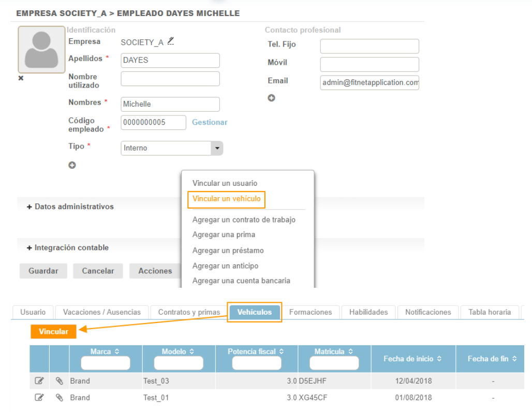The height and width of the screenshot is (412, 532).
Task: Select Vincular un vehículo menu entry
Action: tap(226, 199)
